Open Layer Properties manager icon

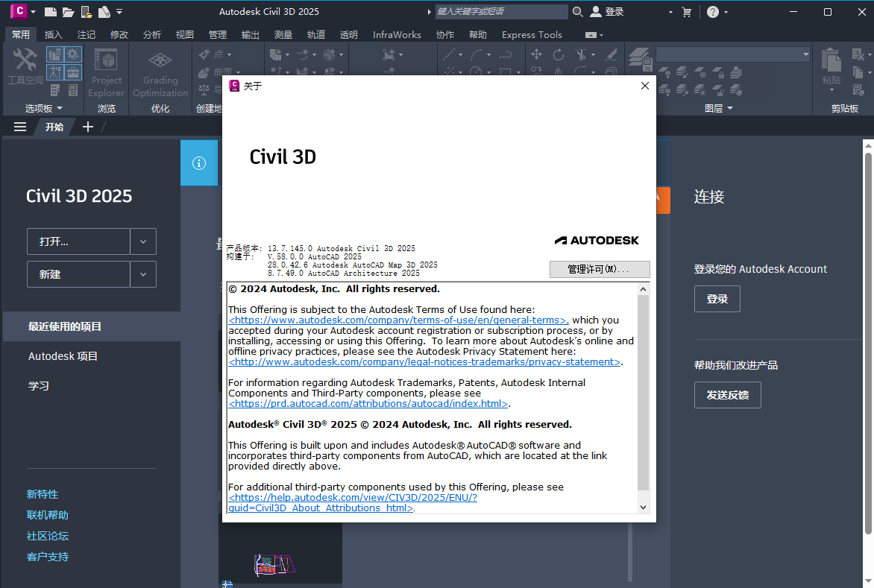[641, 60]
